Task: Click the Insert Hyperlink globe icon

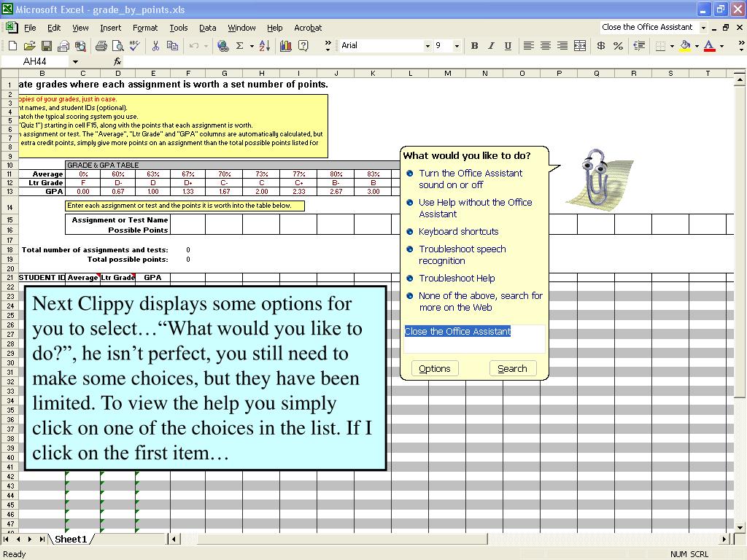Action: coord(222,46)
